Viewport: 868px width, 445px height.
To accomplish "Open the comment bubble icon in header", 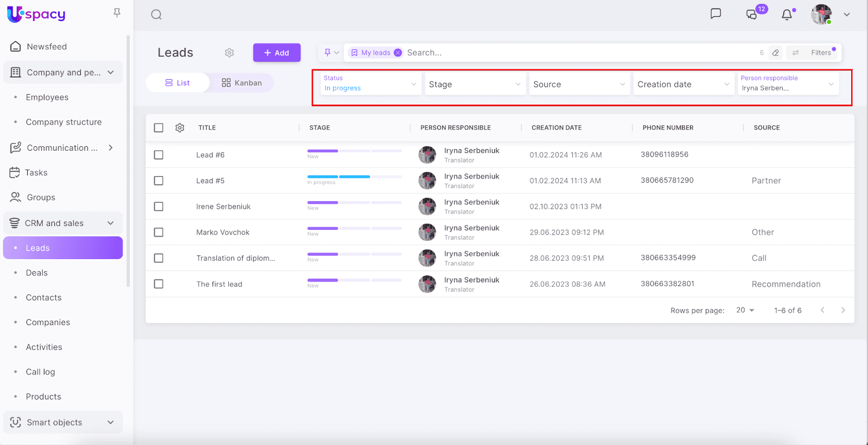I will point(716,14).
